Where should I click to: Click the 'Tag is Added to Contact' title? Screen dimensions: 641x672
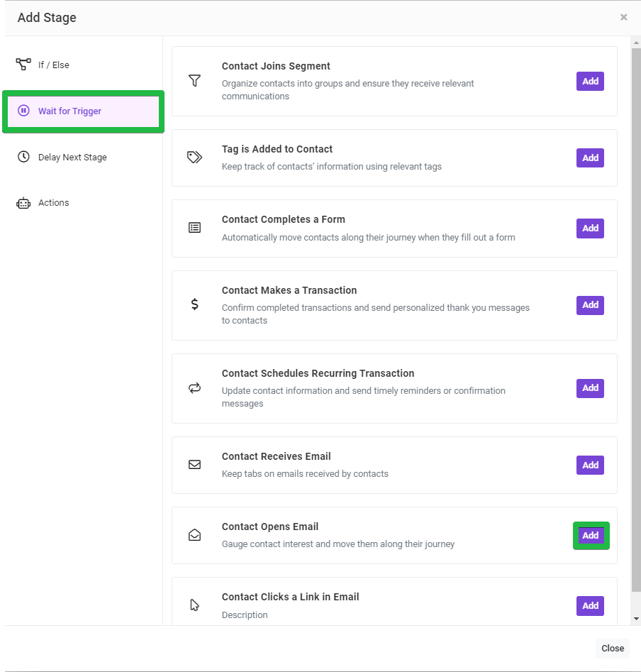point(277,149)
